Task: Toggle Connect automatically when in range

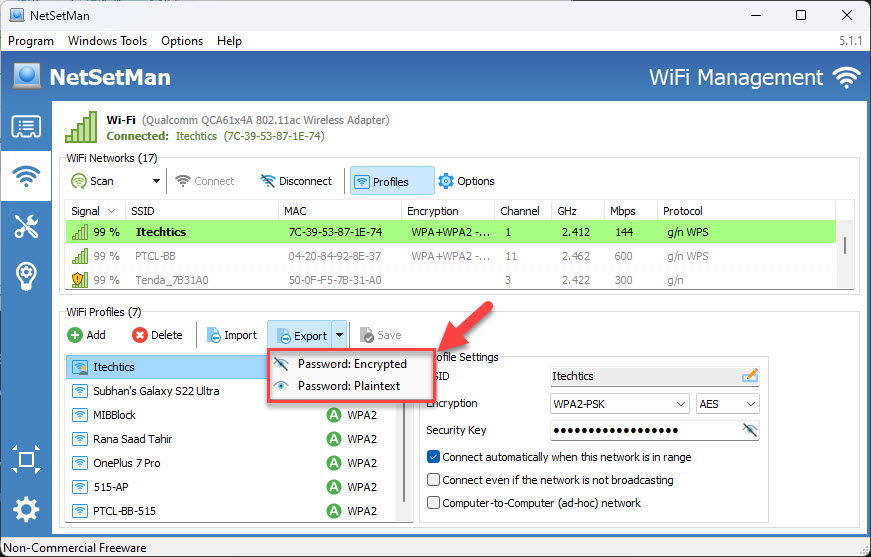Action: (433, 457)
